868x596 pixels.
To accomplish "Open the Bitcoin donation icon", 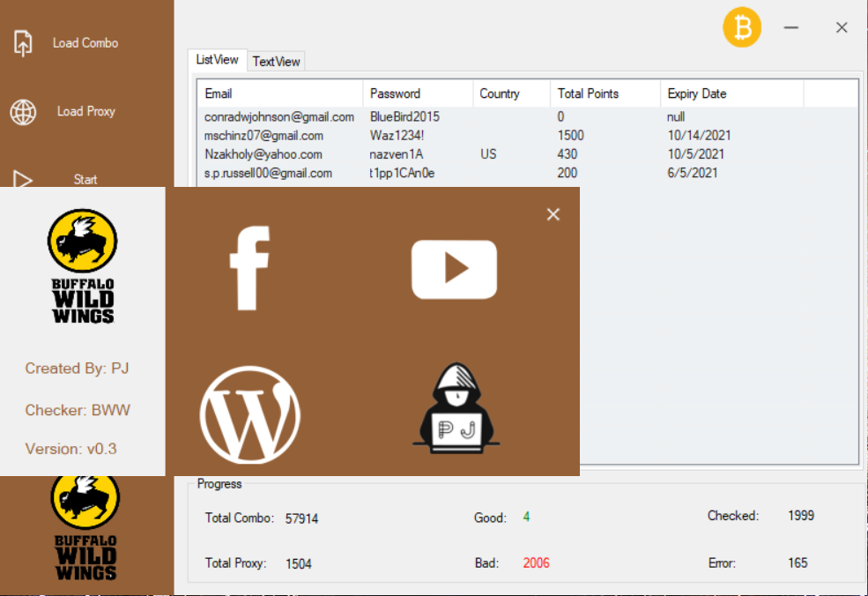I will click(742, 27).
